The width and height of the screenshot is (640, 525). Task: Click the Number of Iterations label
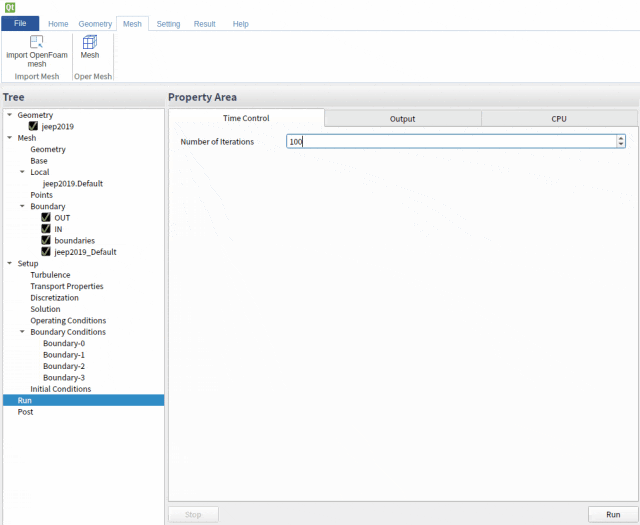pos(217,142)
